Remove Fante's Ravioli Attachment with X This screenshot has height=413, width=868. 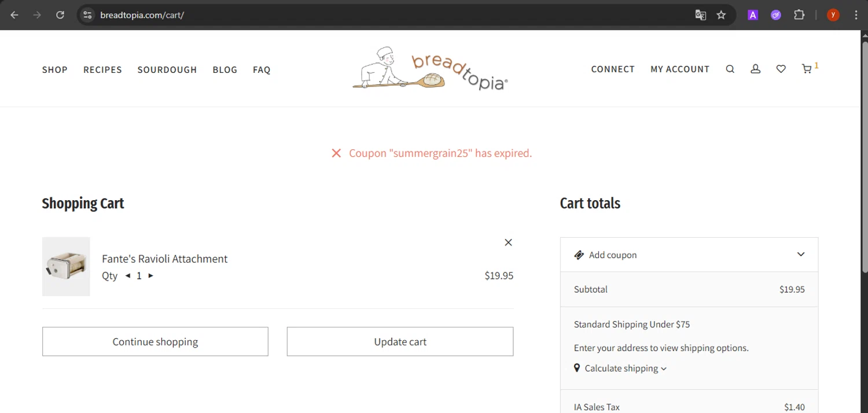(508, 242)
